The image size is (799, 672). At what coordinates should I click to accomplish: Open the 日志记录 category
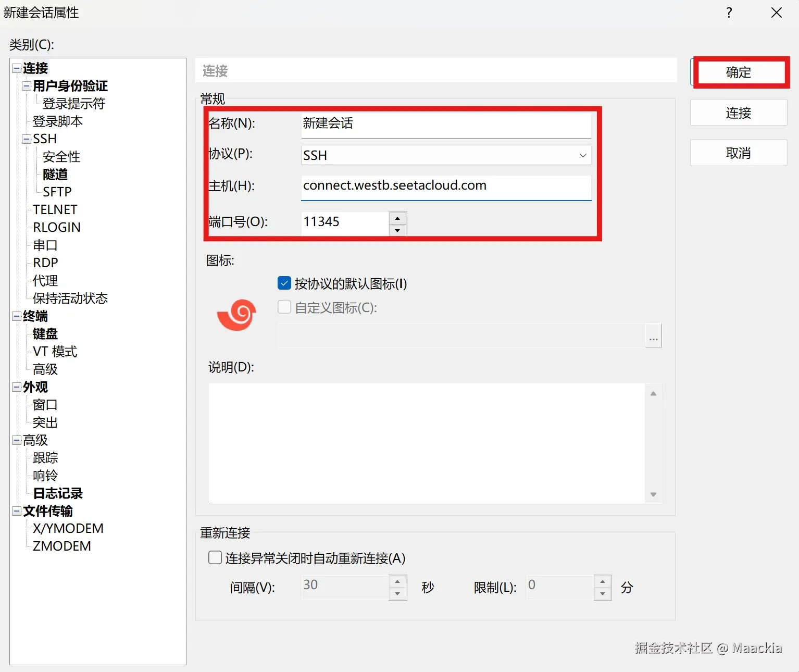click(x=58, y=493)
